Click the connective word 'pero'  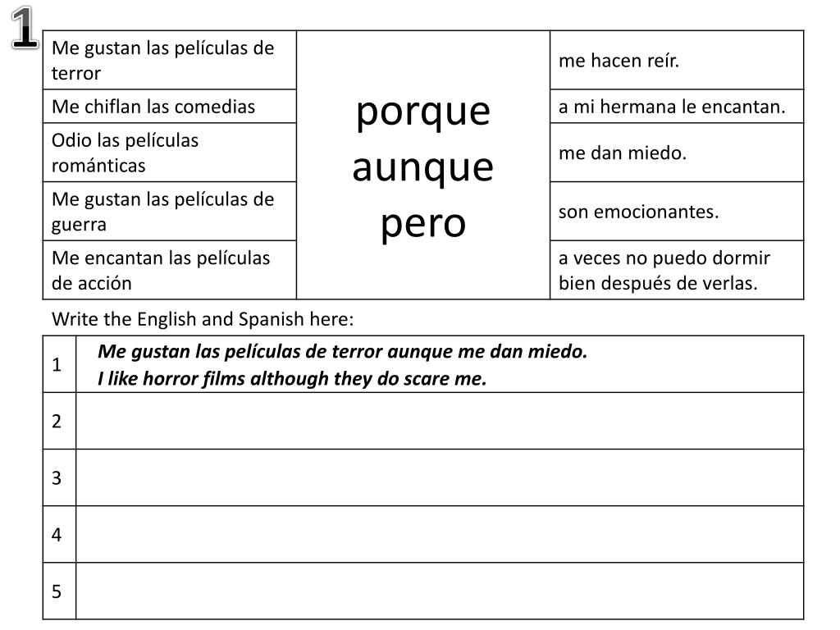[x=422, y=223]
